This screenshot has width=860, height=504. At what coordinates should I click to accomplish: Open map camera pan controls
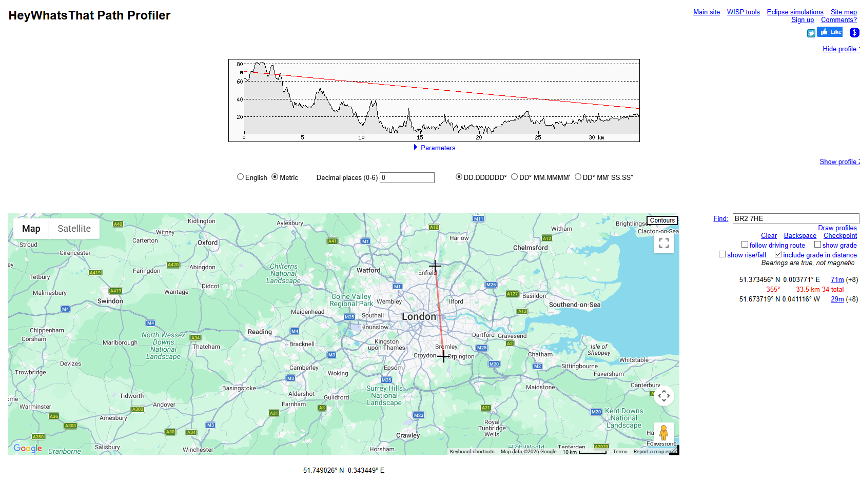pyautogui.click(x=663, y=396)
